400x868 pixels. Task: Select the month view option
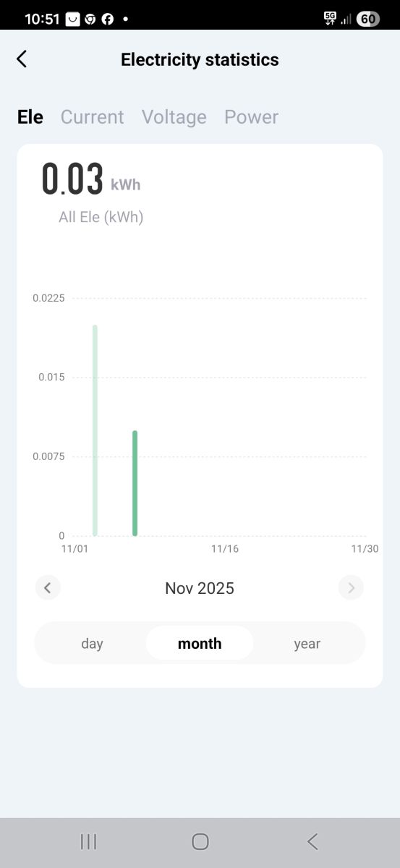tap(200, 644)
